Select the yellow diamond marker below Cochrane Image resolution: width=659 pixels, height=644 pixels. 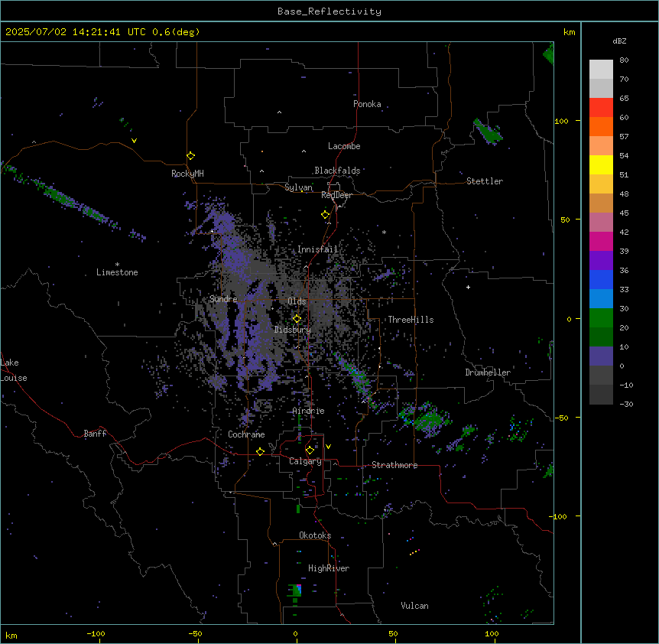click(260, 451)
